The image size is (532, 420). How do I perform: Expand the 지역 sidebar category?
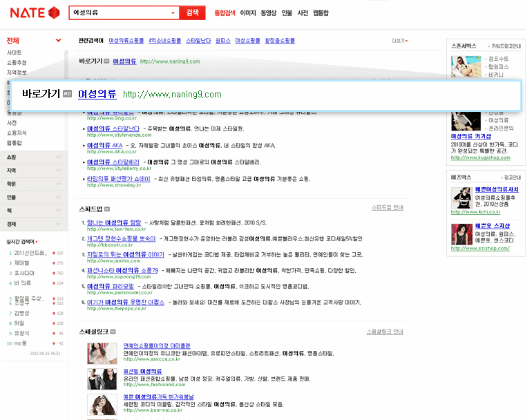[x=34, y=171]
